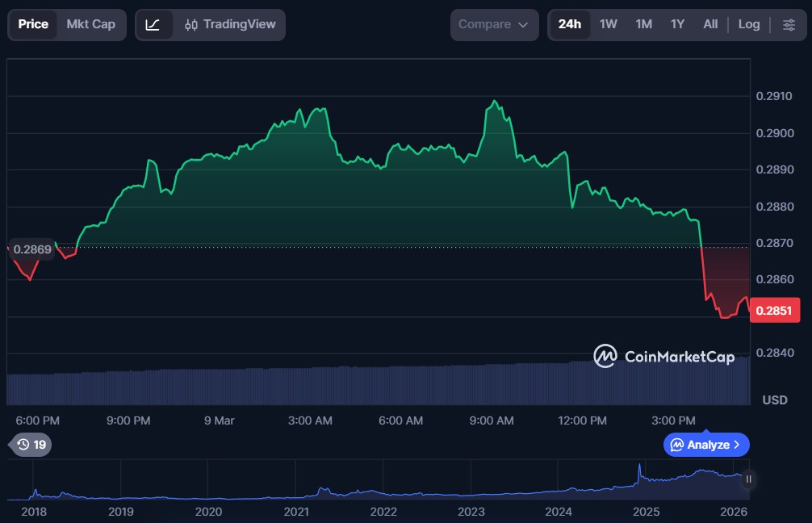
Task: Switch to Mkt Cap view
Action: tap(90, 25)
